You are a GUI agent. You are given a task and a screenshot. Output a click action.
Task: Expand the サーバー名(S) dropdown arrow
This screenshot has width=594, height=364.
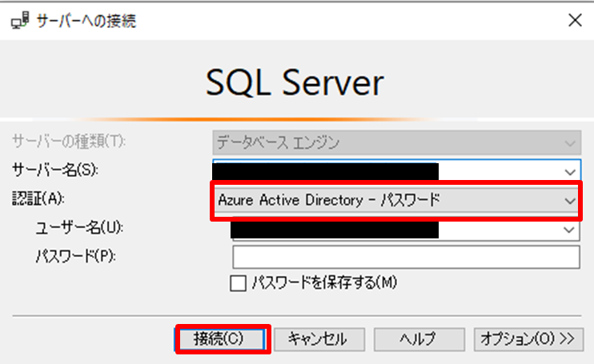tap(570, 172)
